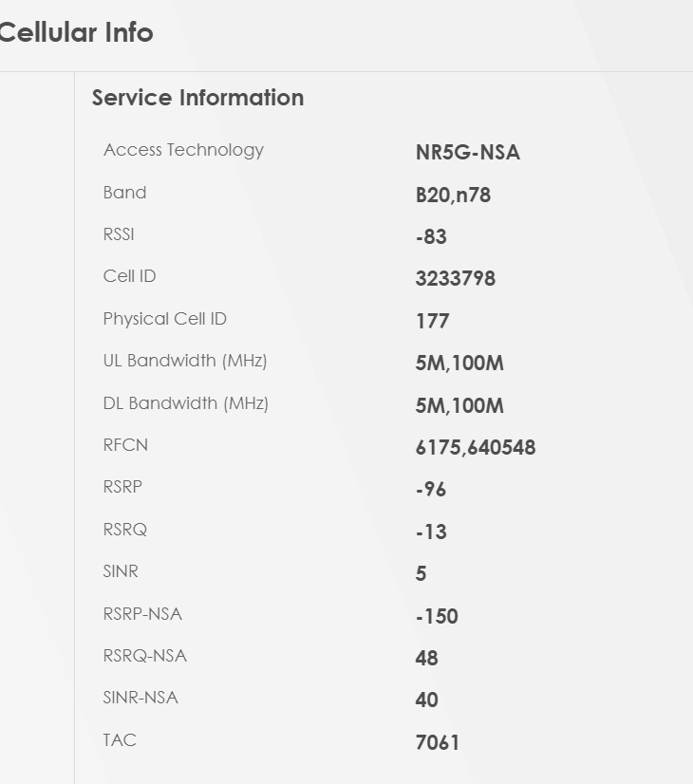Click the SINR-NSA value 40
This screenshot has width=693, height=784.
pos(426,700)
